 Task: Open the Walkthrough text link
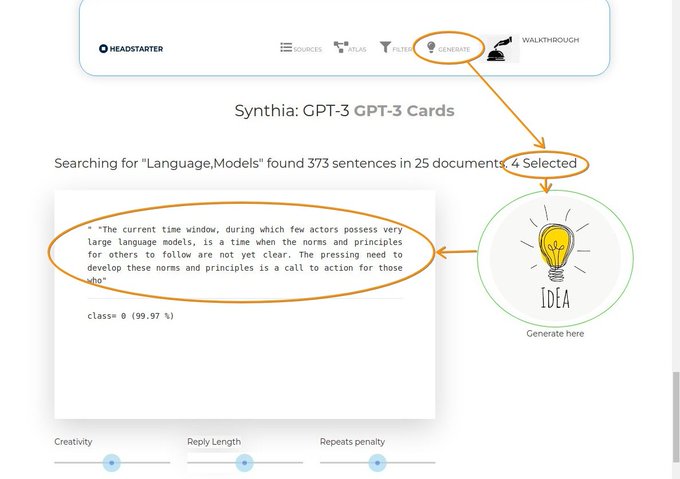[x=550, y=40]
